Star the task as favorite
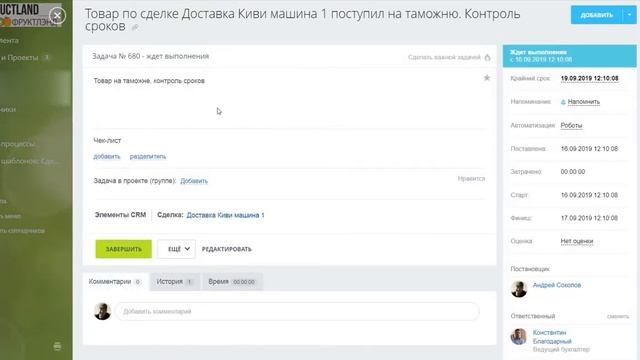The width and height of the screenshot is (640, 360). point(487,78)
